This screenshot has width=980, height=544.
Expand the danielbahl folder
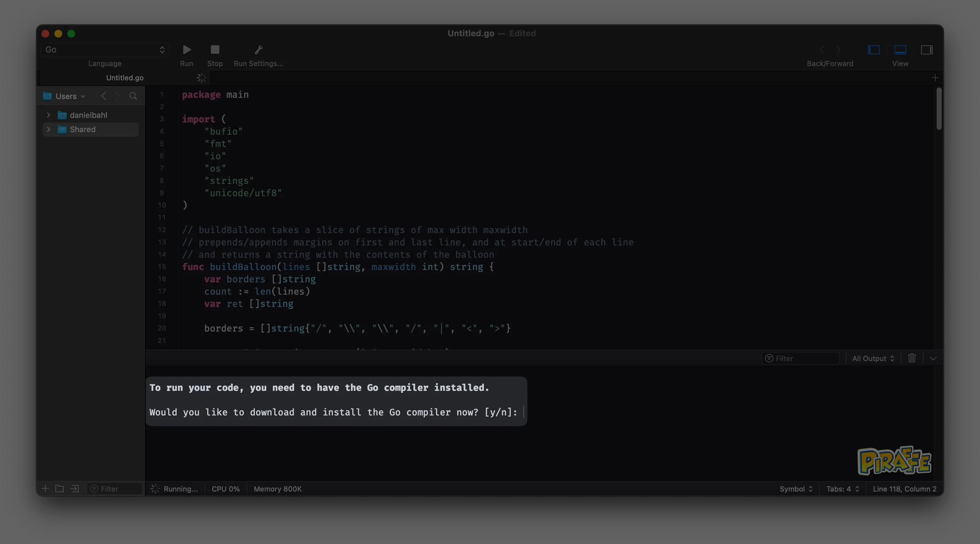pyautogui.click(x=48, y=115)
